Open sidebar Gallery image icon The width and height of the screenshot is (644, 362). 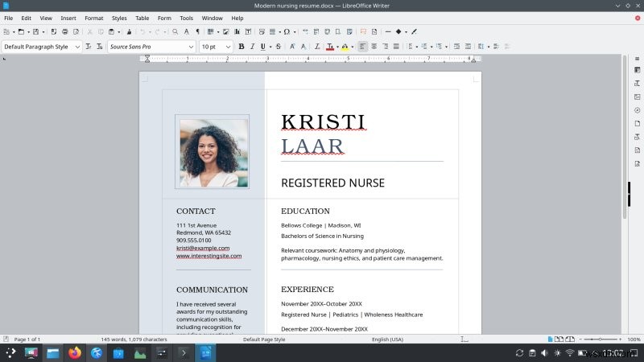(637, 97)
